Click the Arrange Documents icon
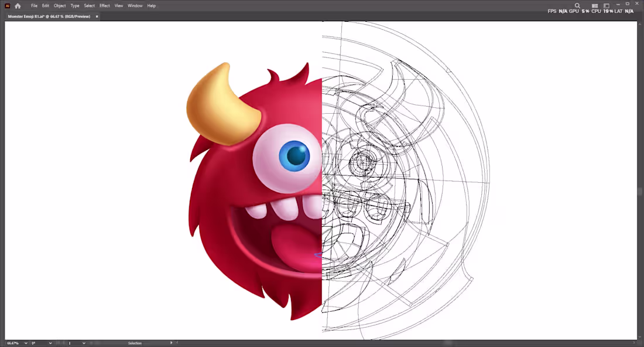This screenshot has height=347, width=644. tap(606, 5)
